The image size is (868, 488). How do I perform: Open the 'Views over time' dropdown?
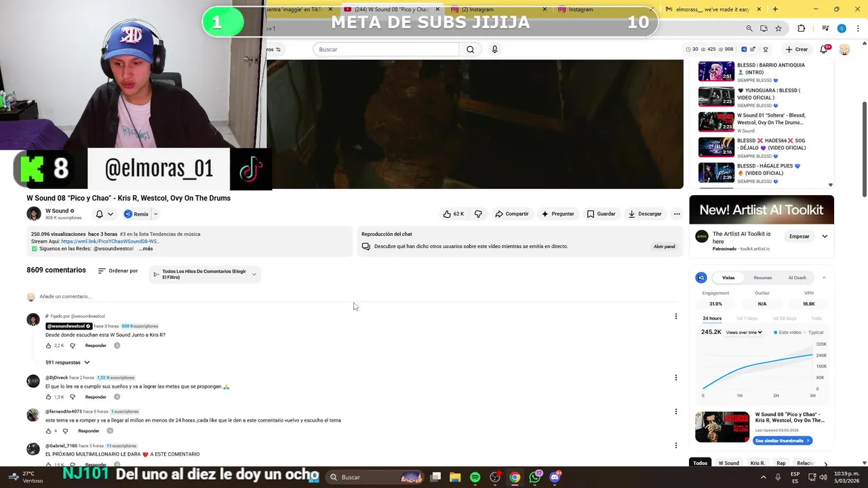click(x=744, y=332)
